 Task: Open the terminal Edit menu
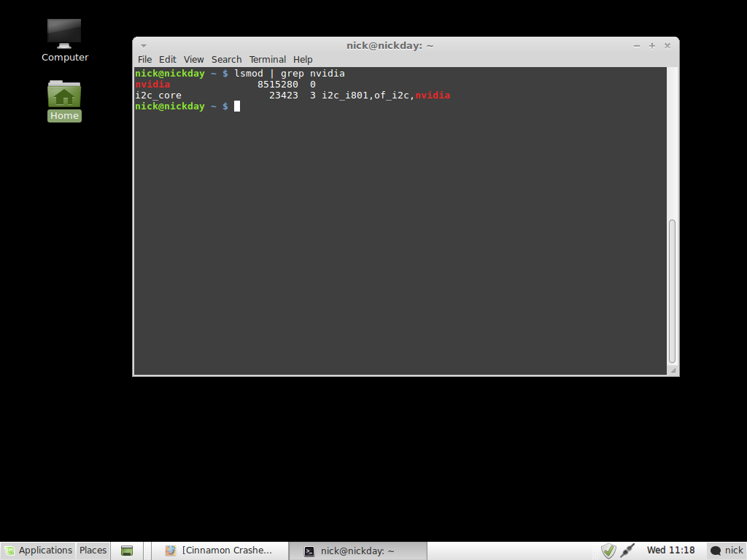(167, 60)
